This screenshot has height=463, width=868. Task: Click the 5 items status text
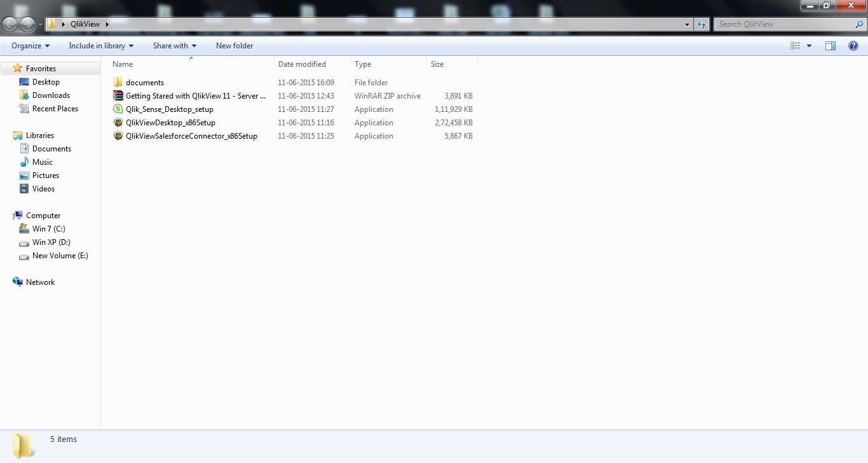pyautogui.click(x=64, y=439)
